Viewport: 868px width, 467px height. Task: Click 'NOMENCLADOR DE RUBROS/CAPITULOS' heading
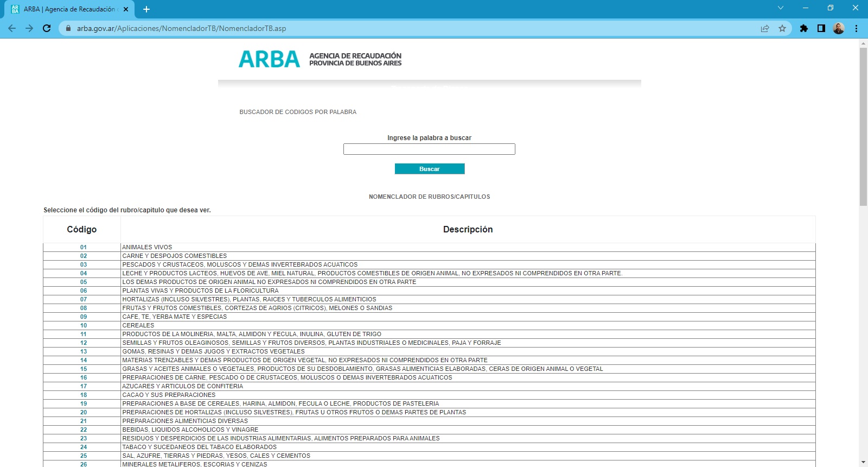429,197
